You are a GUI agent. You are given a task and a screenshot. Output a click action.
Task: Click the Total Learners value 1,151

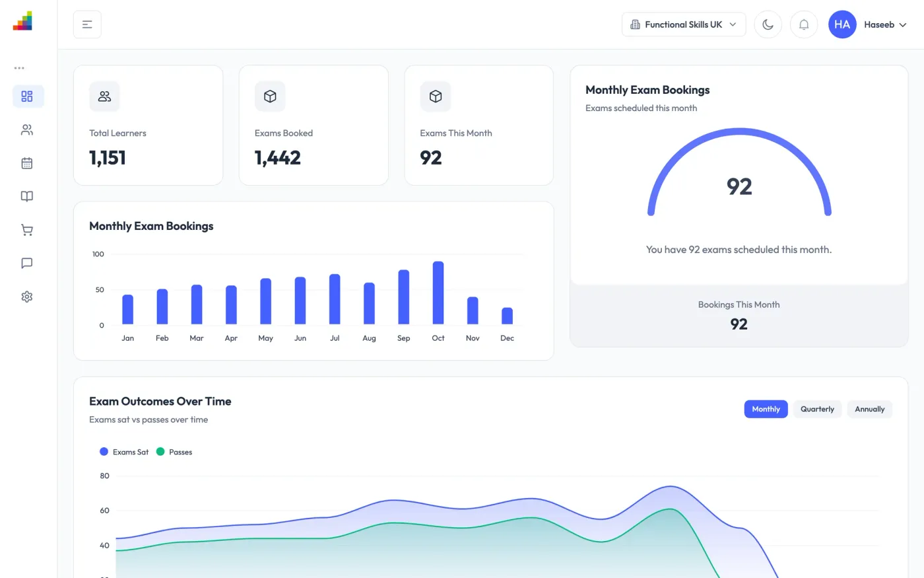(x=108, y=158)
